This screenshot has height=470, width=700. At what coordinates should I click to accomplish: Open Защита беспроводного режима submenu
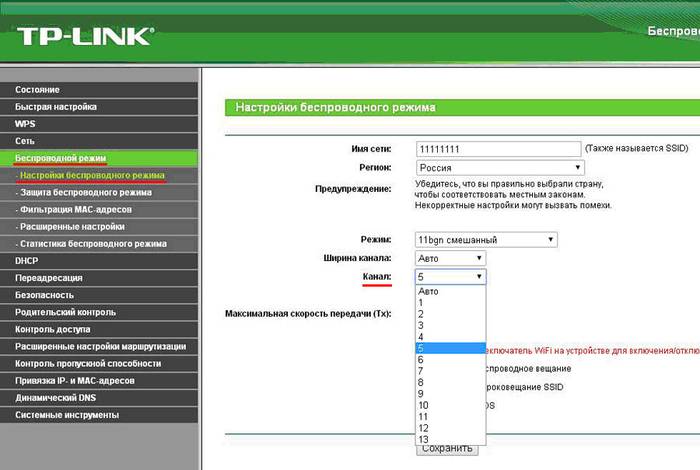point(85,192)
